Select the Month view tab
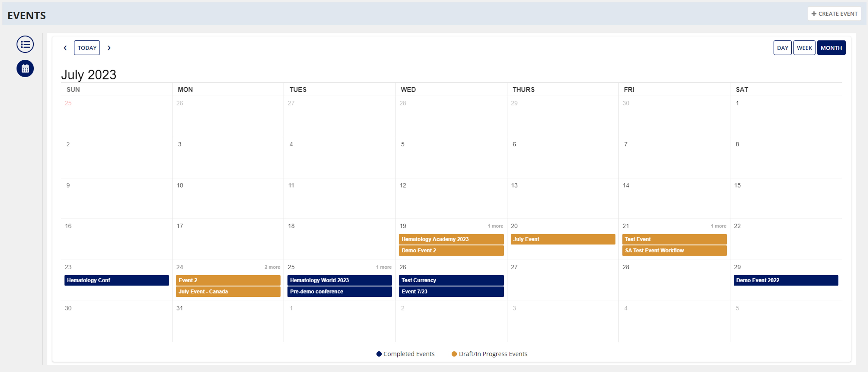868x372 pixels. (x=831, y=48)
